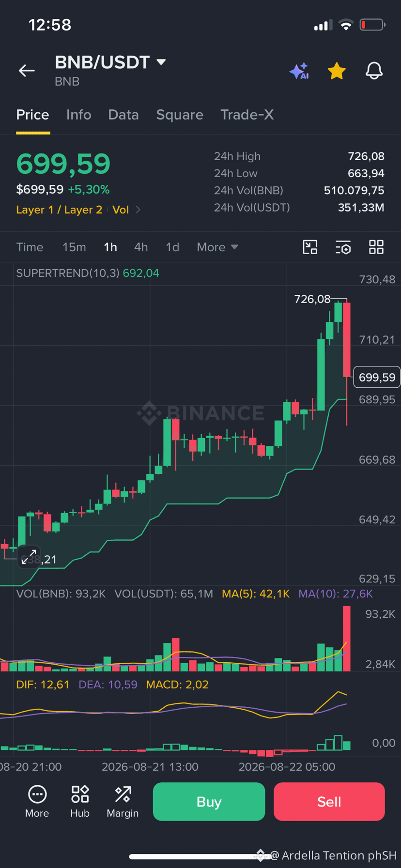Tap the MA(5): 42,1K volume label
This screenshot has width=401, height=868.
tap(256, 594)
